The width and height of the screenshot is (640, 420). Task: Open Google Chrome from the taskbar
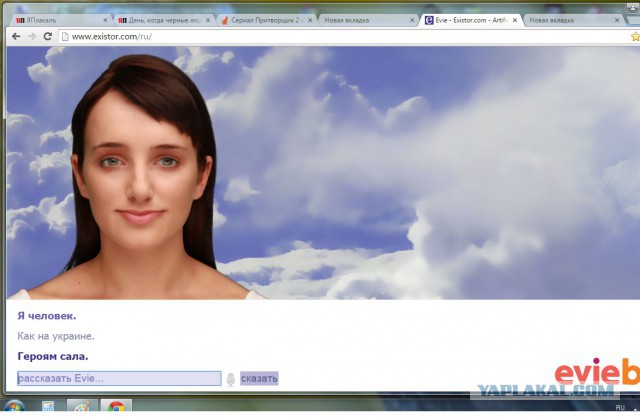click(116, 408)
